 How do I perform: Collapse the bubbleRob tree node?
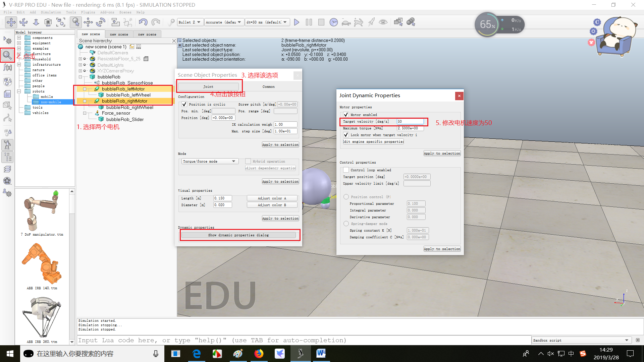tap(80, 77)
